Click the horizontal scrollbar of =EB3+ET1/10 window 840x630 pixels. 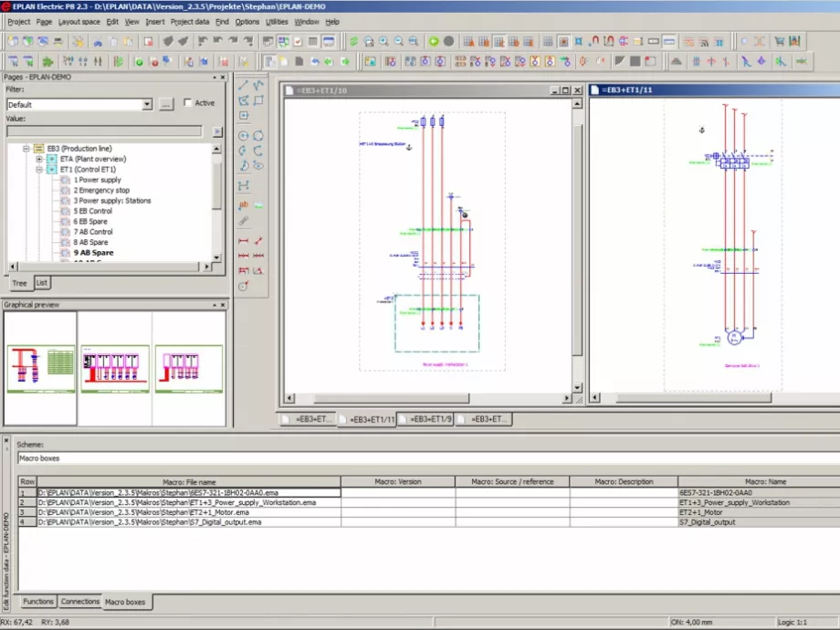click(x=427, y=398)
